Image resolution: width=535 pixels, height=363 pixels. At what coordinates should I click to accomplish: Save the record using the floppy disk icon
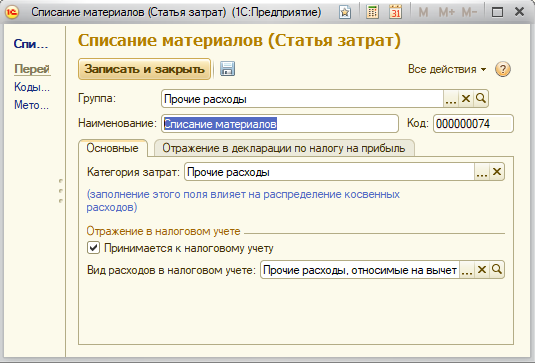227,69
